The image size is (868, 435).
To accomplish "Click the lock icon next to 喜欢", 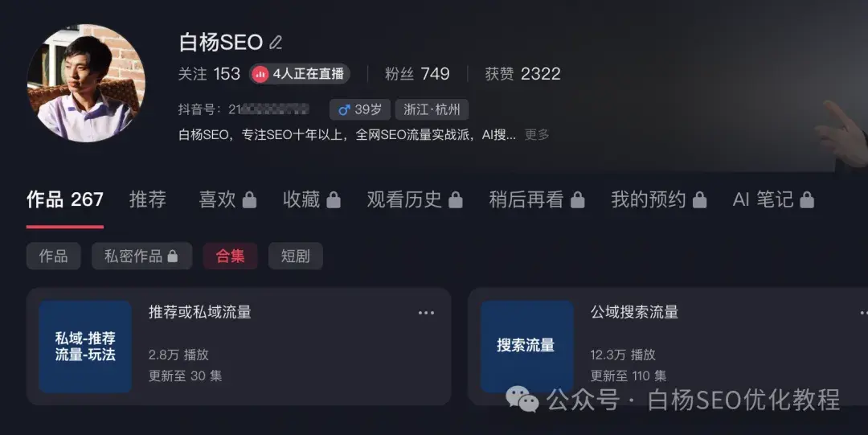I will pyautogui.click(x=249, y=200).
